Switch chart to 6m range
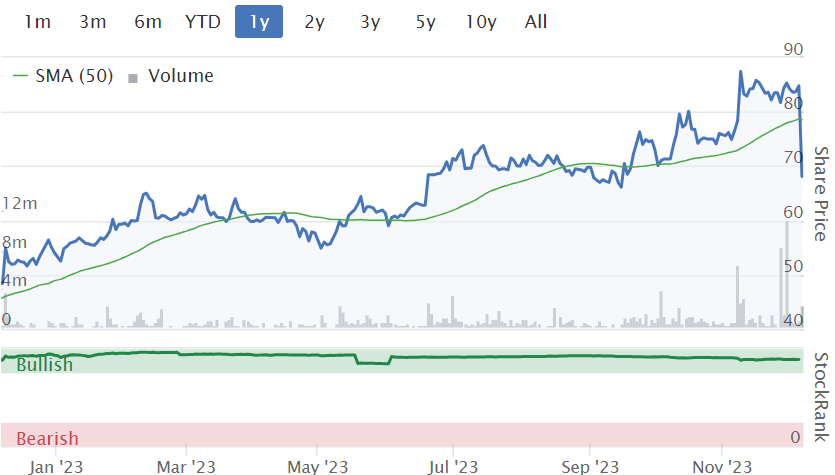This screenshot has width=835, height=475. [148, 22]
